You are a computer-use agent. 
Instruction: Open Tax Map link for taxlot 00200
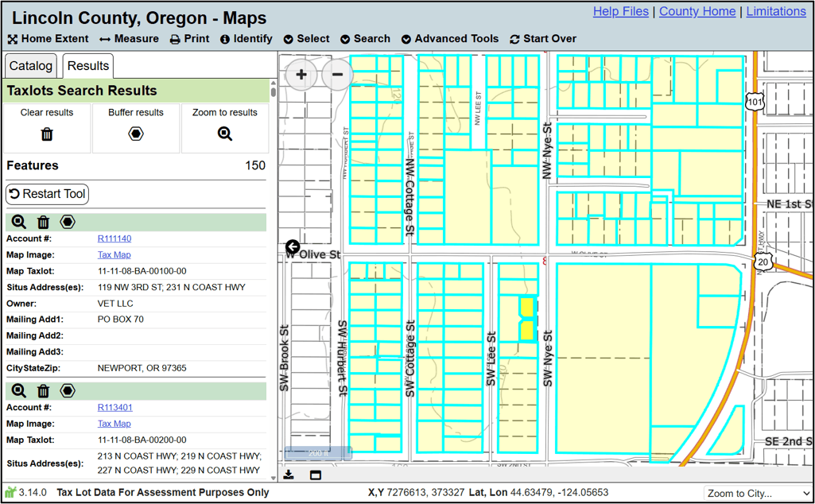[114, 424]
